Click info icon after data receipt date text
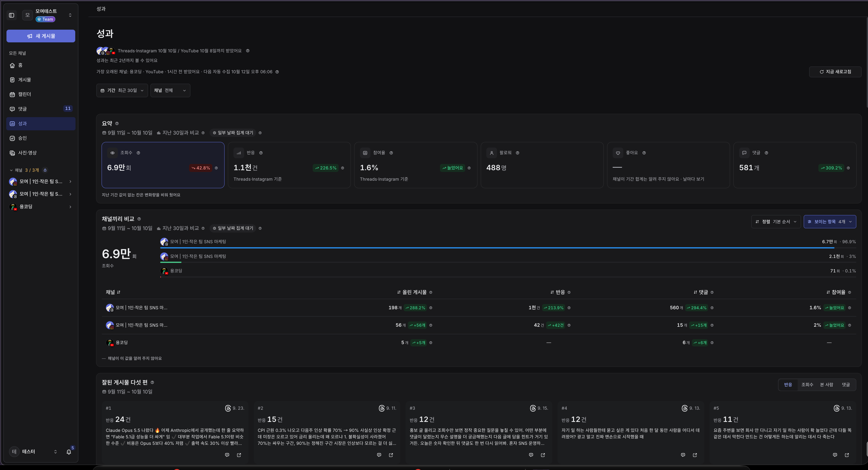Image resolution: width=868 pixels, height=470 pixels. (x=248, y=51)
